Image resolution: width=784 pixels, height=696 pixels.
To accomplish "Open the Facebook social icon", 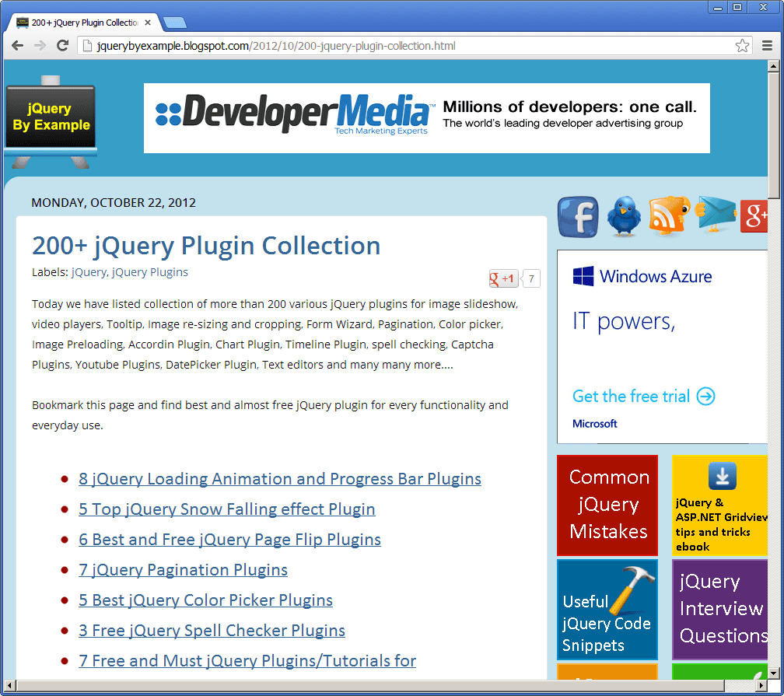I will [x=578, y=217].
